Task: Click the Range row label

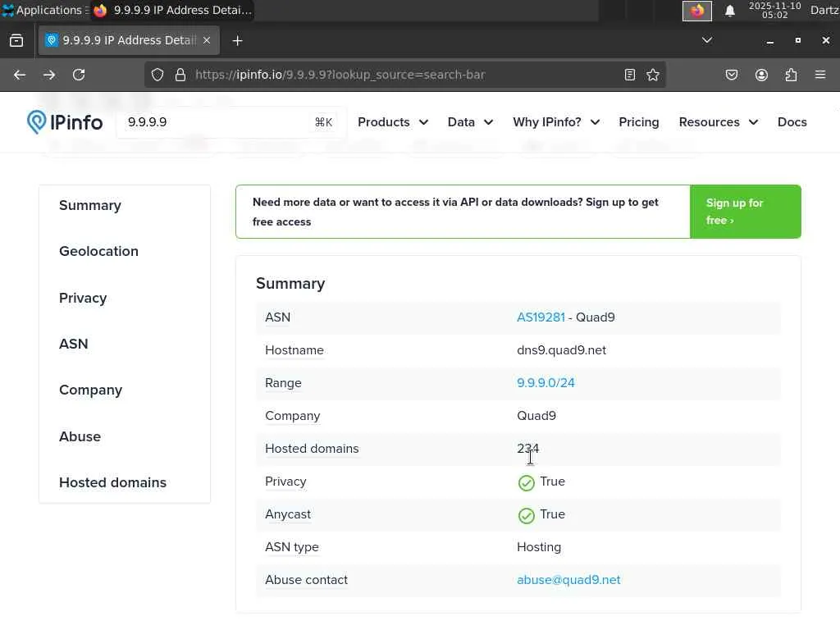Action: click(283, 383)
